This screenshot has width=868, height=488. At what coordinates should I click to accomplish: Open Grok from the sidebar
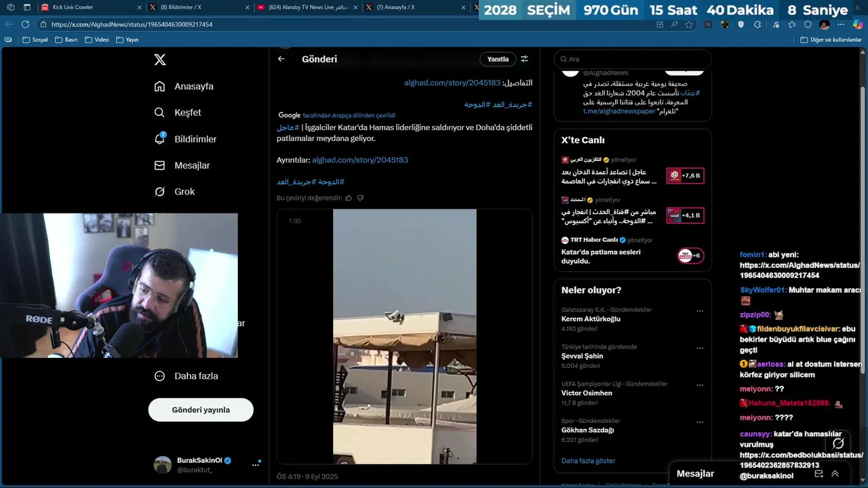pyautogui.click(x=174, y=192)
